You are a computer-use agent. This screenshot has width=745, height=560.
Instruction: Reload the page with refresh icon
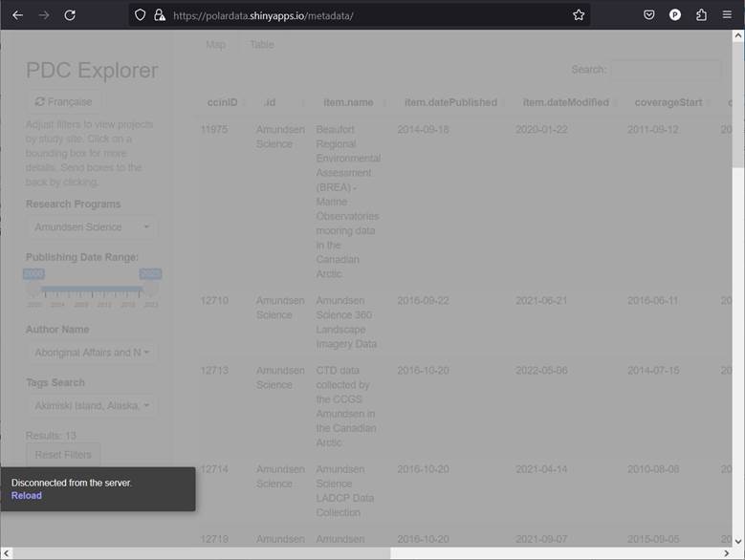click(70, 15)
